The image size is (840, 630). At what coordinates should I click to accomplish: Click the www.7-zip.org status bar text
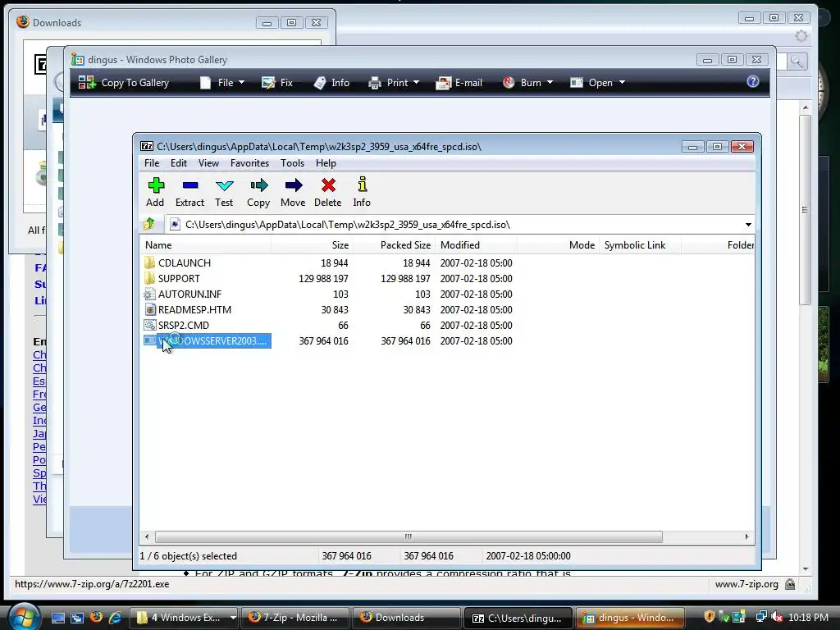(x=746, y=584)
